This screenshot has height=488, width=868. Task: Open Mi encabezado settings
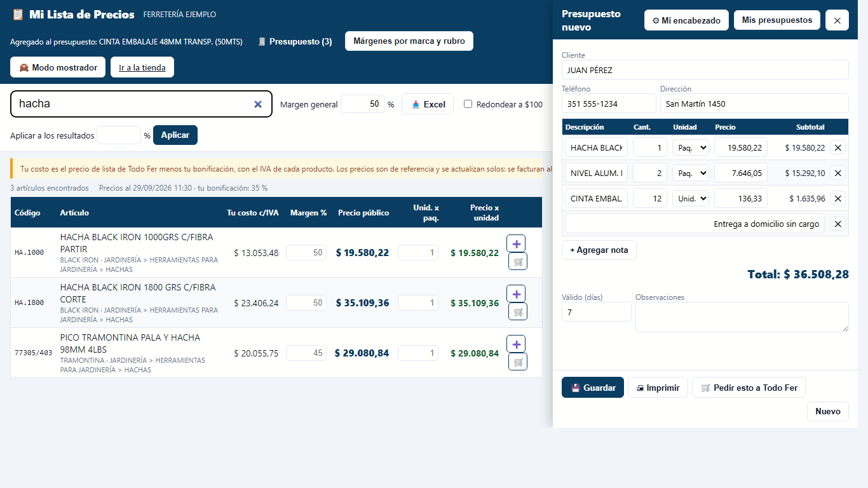pyautogui.click(x=686, y=20)
